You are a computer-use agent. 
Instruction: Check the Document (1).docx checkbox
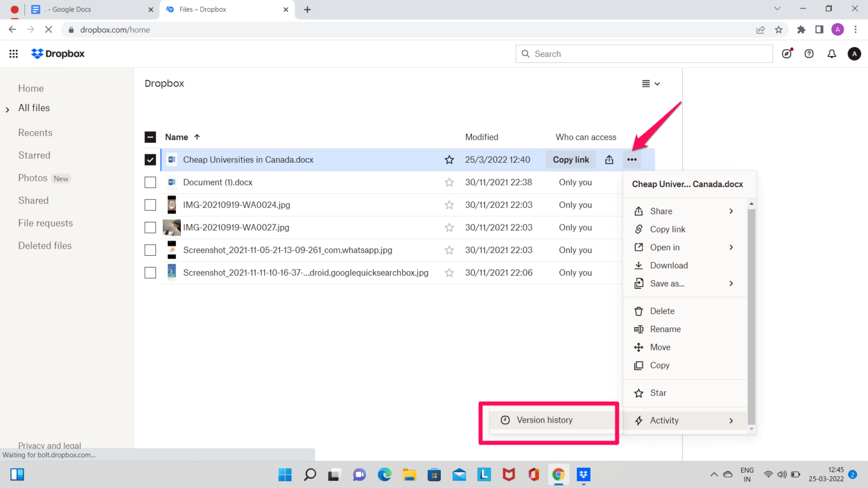pos(150,182)
